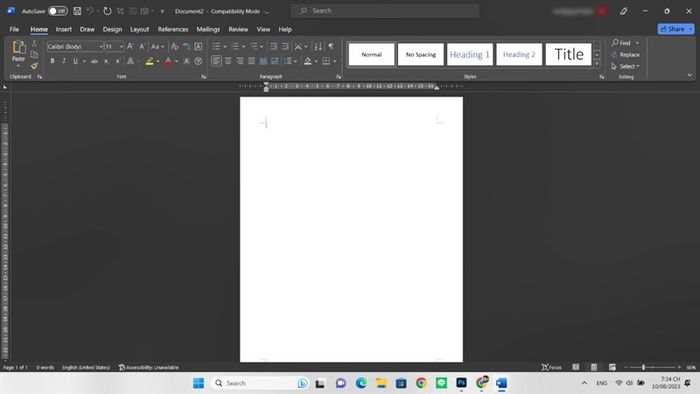Center align the paragraph
This screenshot has height=394, width=700.
click(228, 61)
